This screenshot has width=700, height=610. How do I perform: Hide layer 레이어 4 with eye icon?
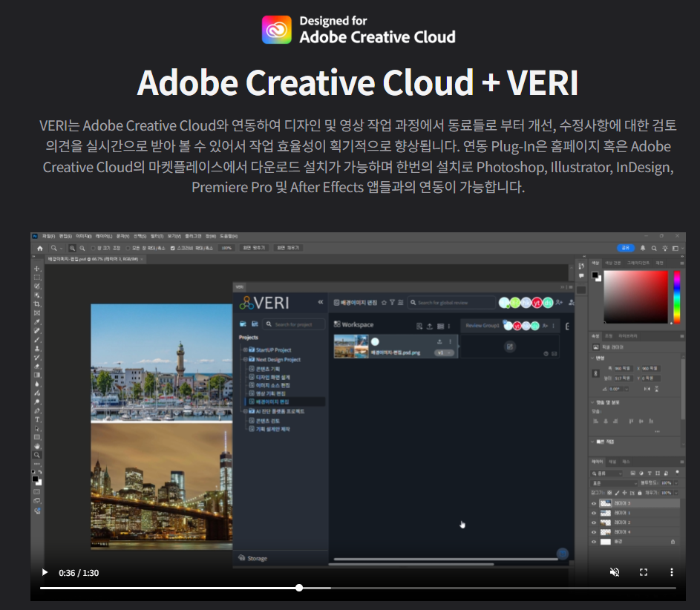(594, 532)
